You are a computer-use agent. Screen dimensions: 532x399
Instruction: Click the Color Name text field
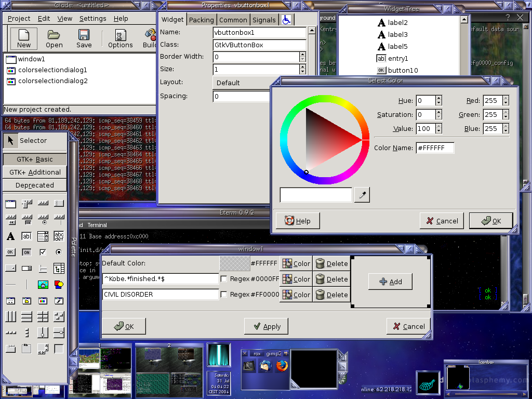coord(435,148)
